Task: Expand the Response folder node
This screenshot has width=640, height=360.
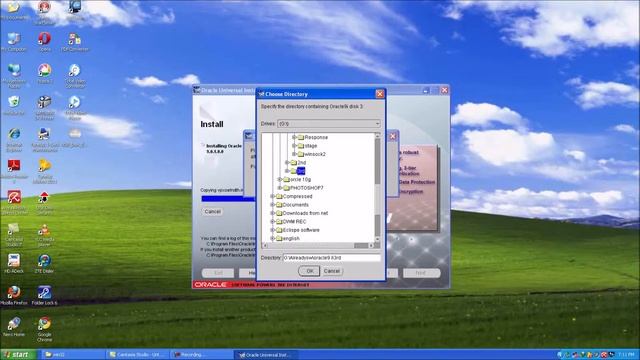Action: (294, 138)
